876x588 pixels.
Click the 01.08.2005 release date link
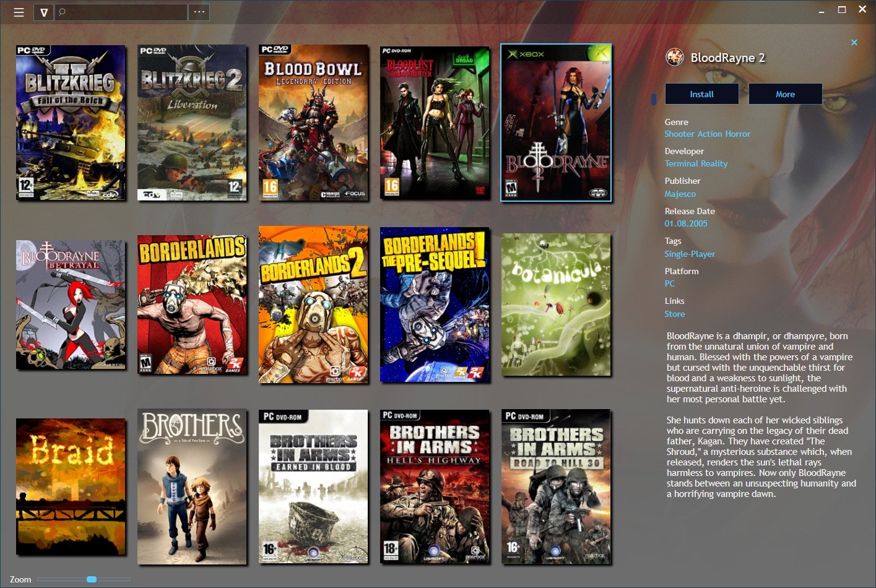[686, 223]
